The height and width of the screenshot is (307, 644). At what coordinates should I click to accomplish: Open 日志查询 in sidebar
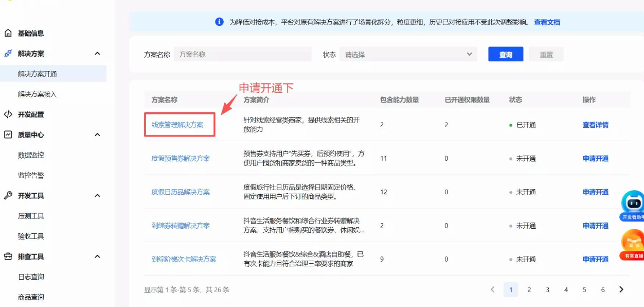click(x=31, y=277)
